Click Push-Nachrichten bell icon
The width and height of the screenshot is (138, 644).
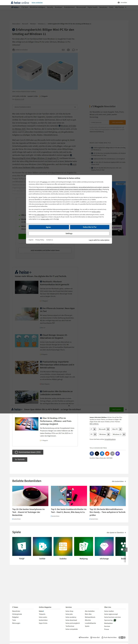(x=102, y=637)
